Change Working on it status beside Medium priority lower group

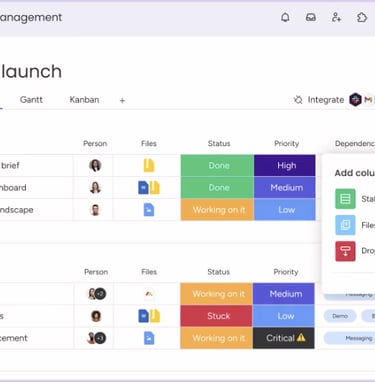(x=216, y=294)
